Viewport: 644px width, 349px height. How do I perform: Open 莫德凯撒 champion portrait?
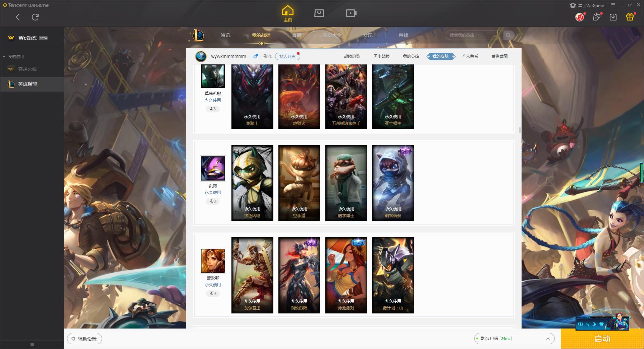click(x=213, y=76)
